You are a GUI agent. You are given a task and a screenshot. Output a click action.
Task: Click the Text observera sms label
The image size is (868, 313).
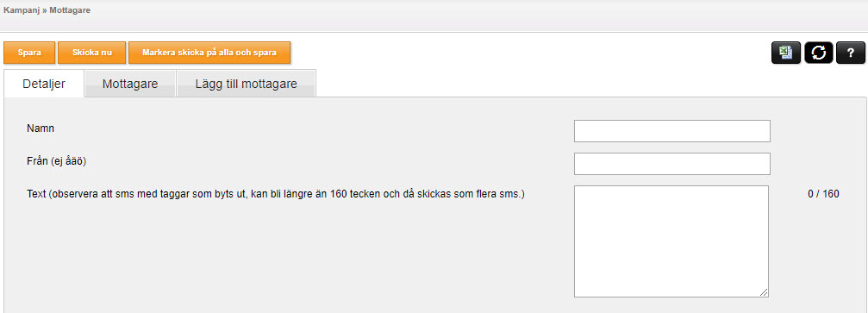point(275,195)
